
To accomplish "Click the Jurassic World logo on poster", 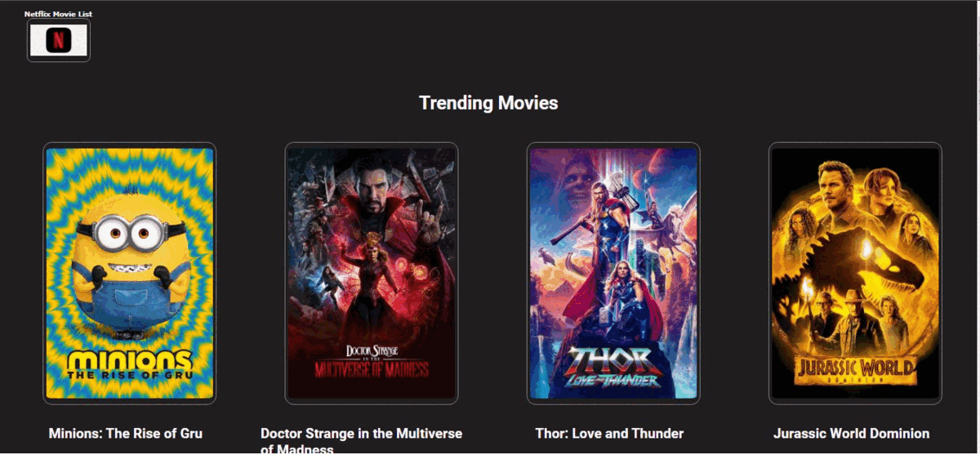I will coord(855,370).
